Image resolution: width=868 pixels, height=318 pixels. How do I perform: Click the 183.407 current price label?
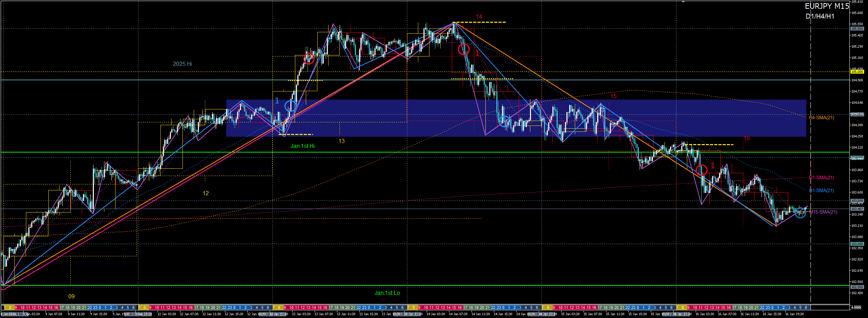[x=857, y=209]
